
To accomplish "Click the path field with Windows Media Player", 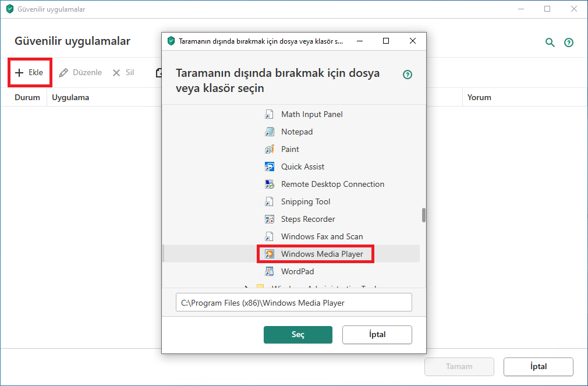I will tap(293, 302).
